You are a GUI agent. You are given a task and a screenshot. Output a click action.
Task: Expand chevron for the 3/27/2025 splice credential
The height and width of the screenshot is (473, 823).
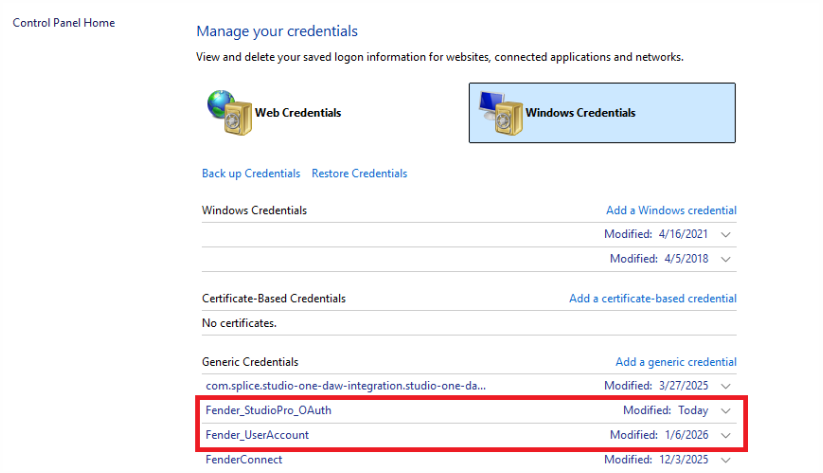[726, 386]
